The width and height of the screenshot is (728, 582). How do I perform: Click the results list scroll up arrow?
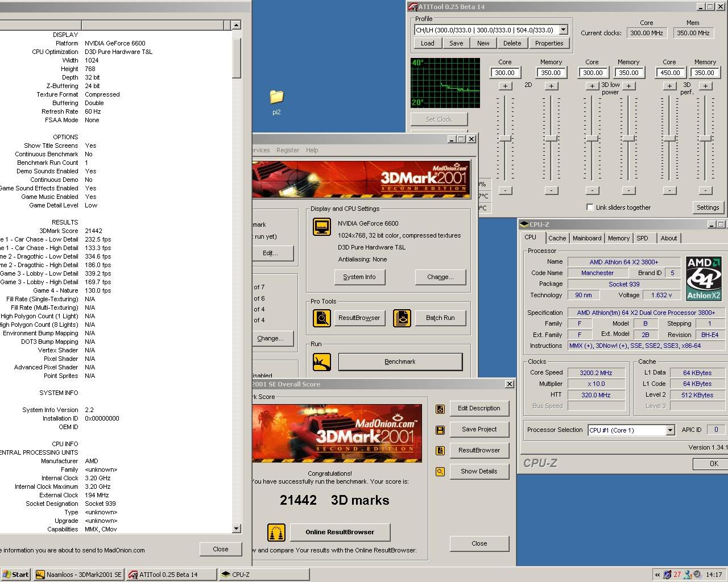coord(236,25)
